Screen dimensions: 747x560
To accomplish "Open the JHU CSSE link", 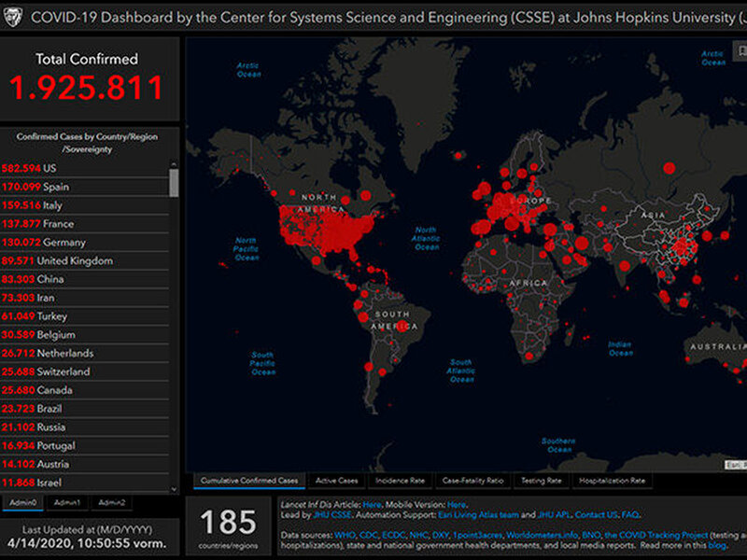I will pos(332,515).
